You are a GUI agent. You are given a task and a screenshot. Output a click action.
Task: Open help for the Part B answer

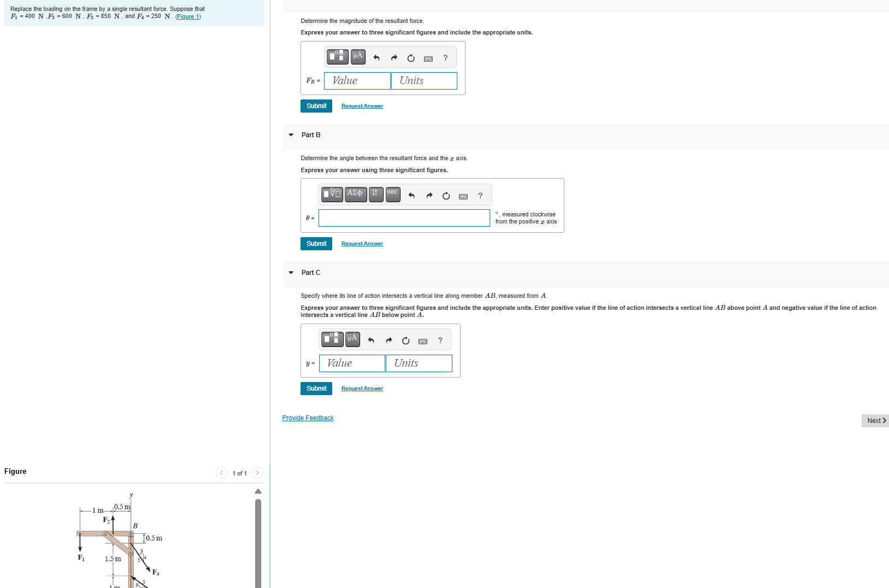point(480,196)
